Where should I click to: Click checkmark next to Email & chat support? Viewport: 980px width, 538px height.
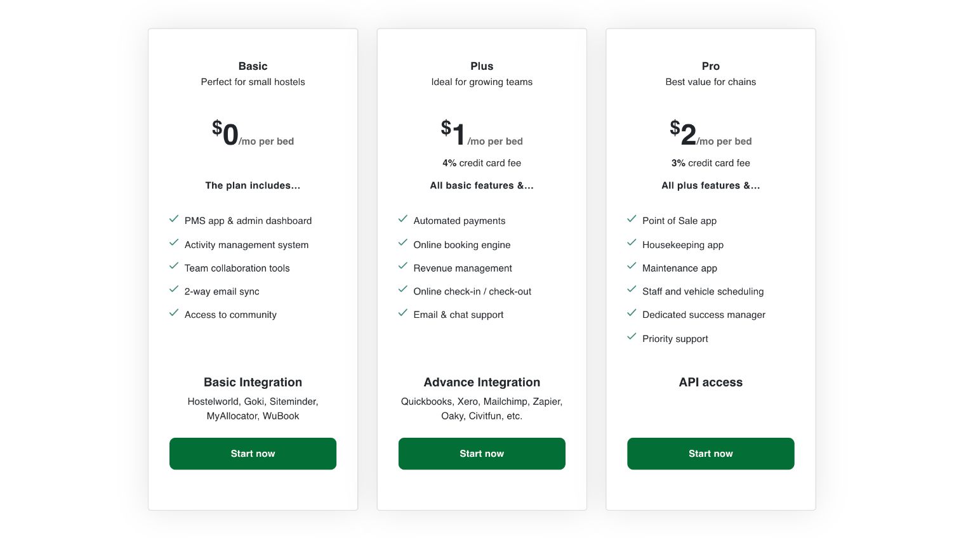point(402,313)
